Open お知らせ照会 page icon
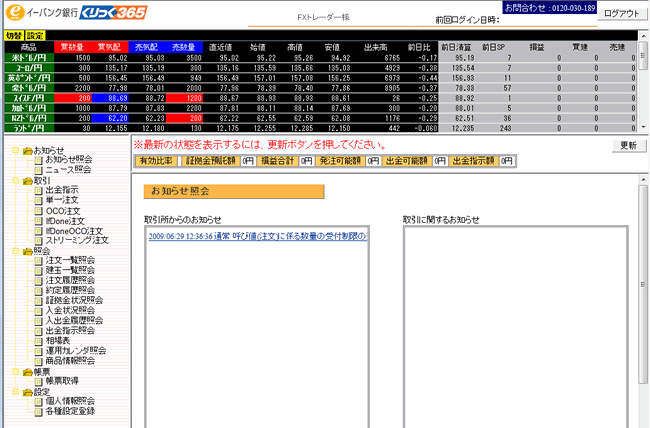 (x=39, y=160)
